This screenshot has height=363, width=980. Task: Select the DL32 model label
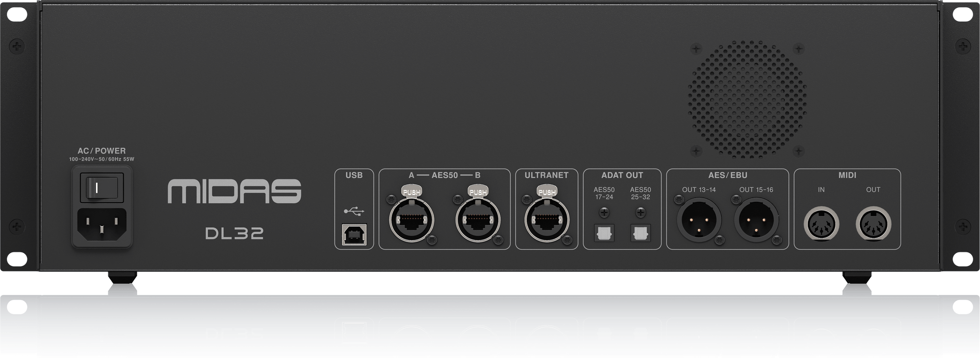coord(234,234)
